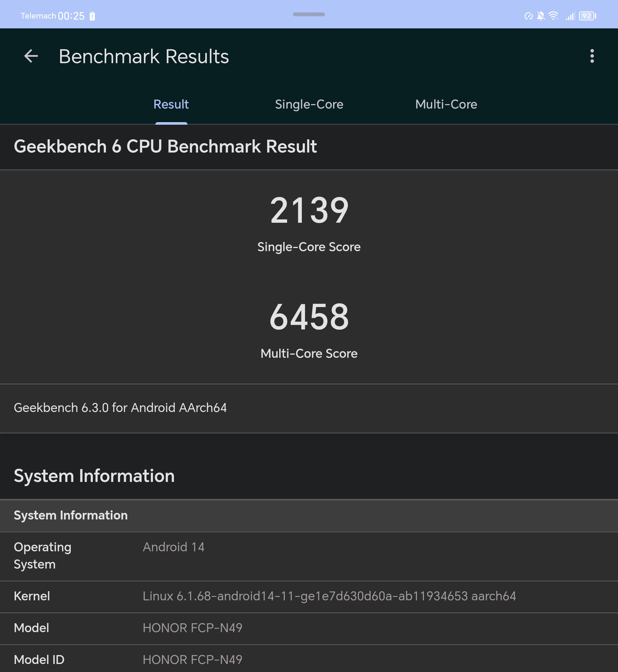Tap the Model ID row label

point(39,660)
